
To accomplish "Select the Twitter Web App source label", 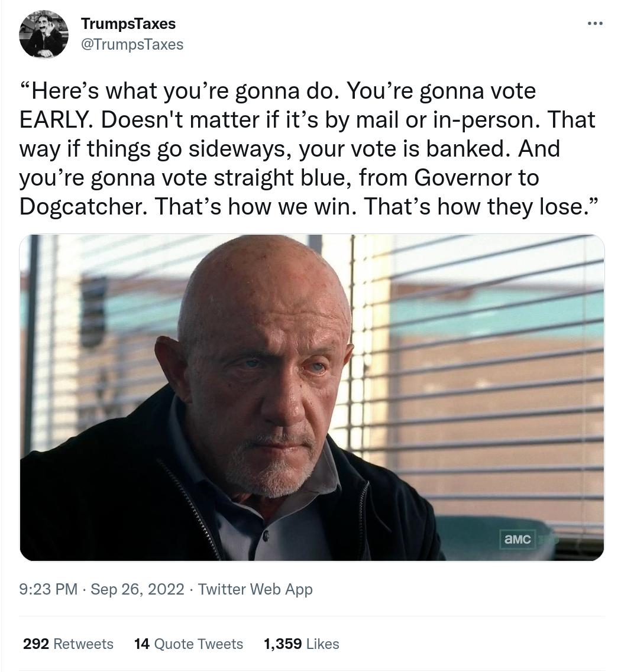I will coord(255,589).
